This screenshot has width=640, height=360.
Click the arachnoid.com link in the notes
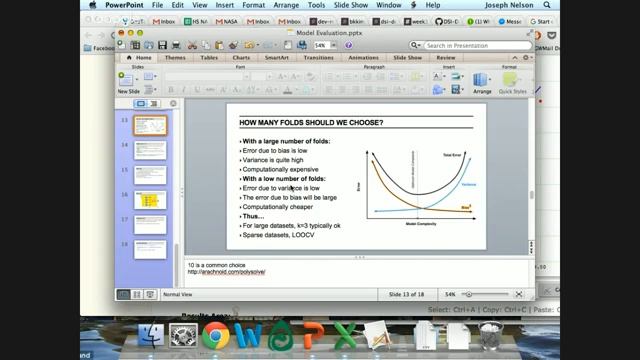[x=227, y=272]
